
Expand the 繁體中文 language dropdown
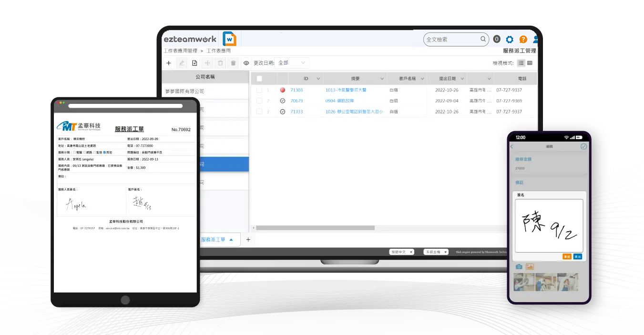402,252
